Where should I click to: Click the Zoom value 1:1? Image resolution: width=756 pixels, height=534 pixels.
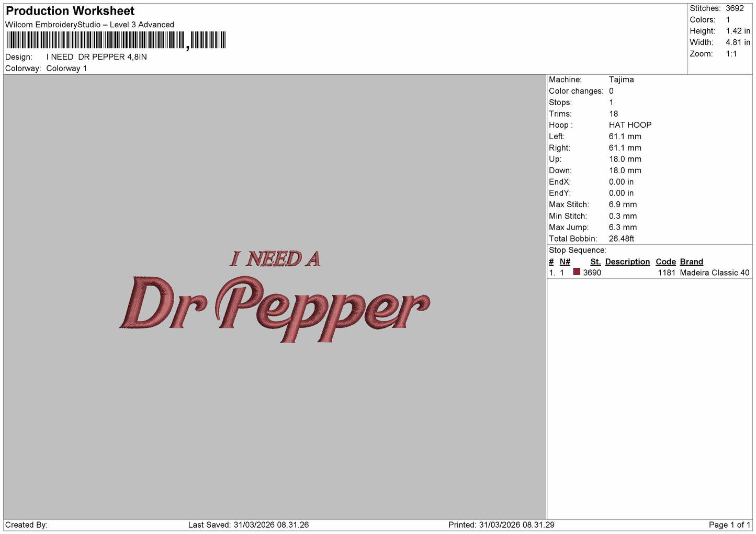[x=731, y=54]
